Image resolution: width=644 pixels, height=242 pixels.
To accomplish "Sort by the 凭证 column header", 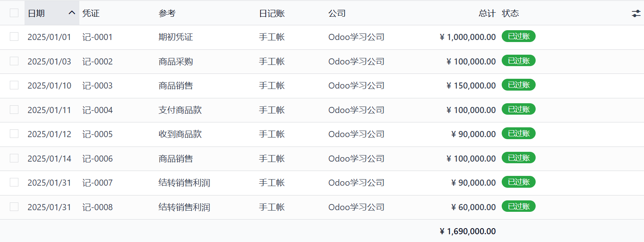I will click(x=91, y=13).
